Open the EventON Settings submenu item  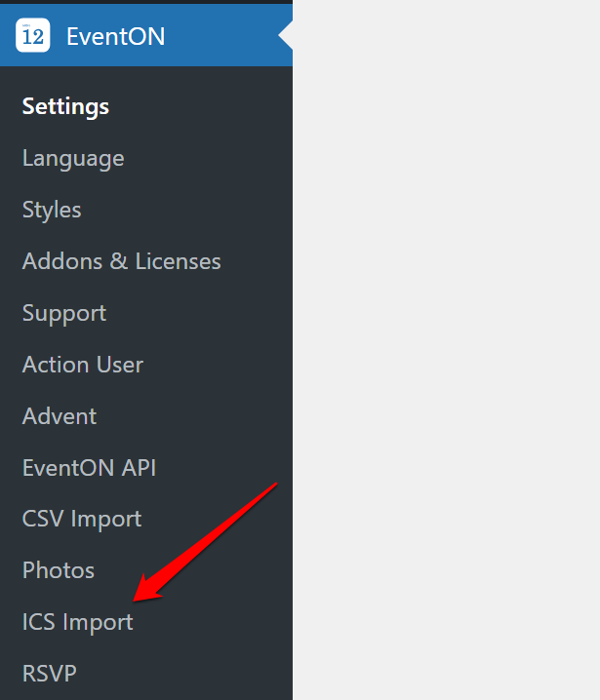[x=65, y=106]
